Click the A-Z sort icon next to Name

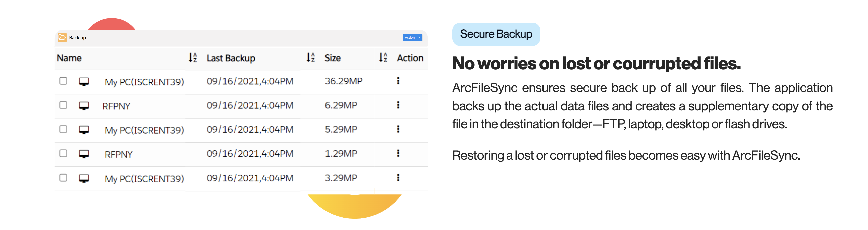(192, 58)
